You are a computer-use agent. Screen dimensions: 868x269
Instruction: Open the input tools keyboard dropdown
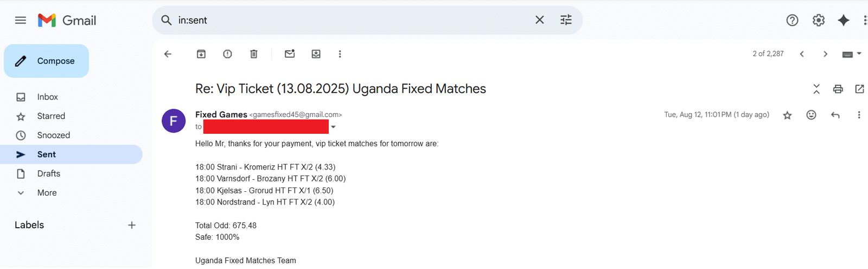(851, 54)
